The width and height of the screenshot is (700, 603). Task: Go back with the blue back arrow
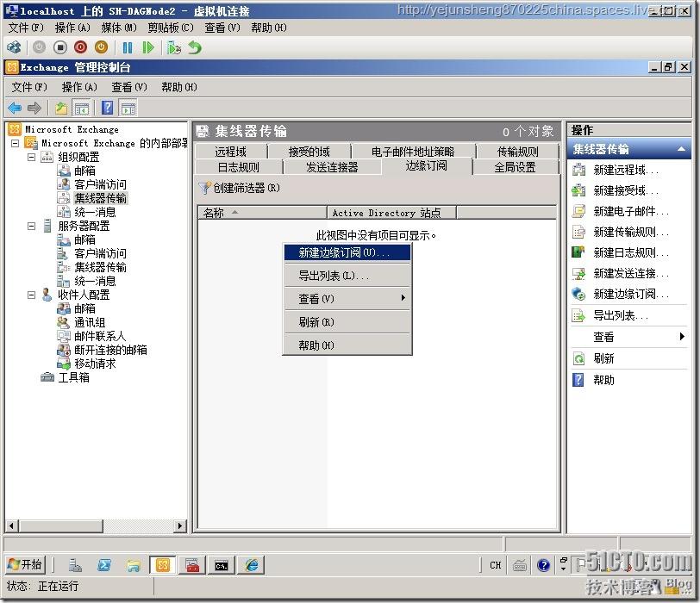coord(15,108)
